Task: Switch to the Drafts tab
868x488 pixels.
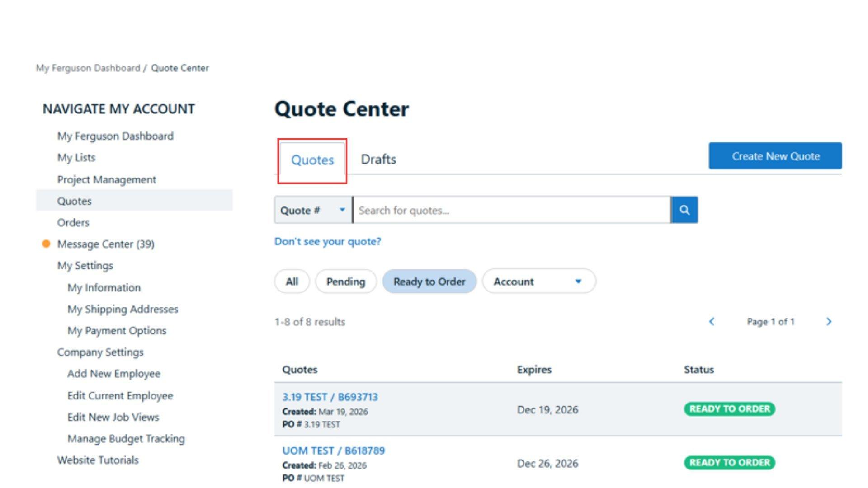Action: pos(378,160)
